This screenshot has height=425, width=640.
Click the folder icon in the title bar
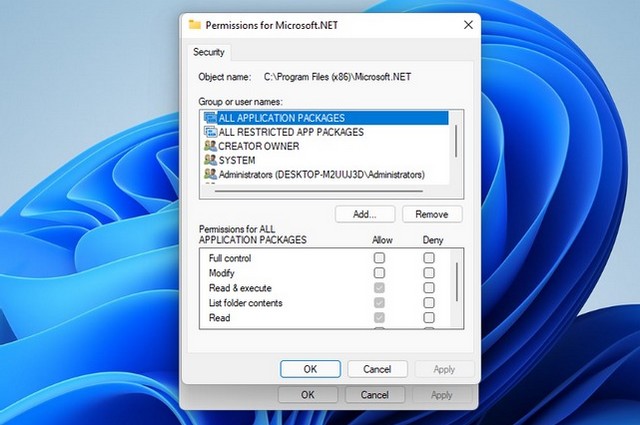pos(195,24)
